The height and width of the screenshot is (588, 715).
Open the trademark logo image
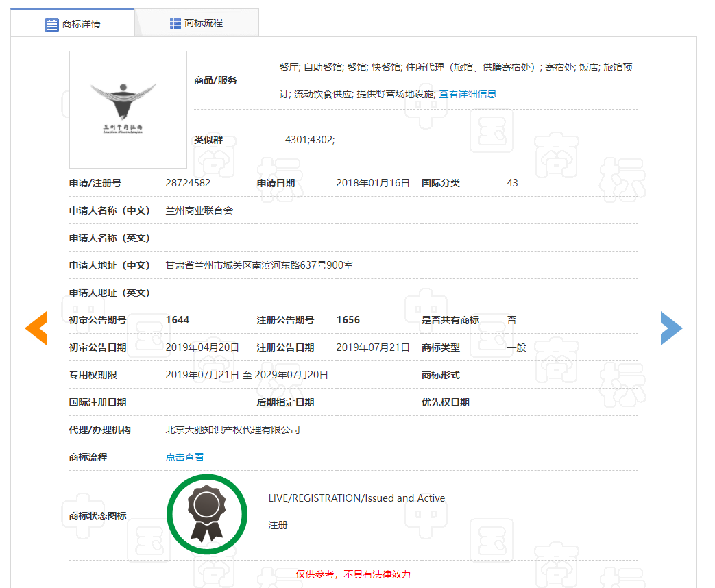[x=128, y=110]
